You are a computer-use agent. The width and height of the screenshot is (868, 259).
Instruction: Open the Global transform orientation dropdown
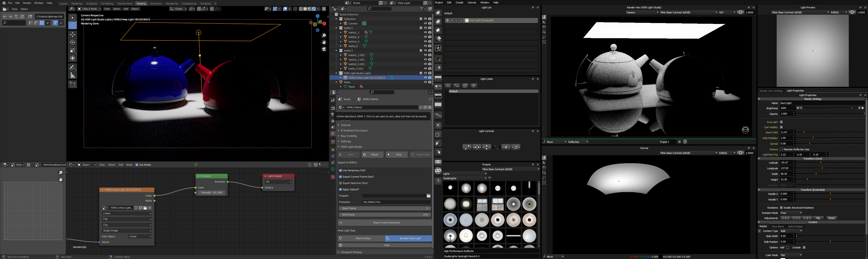(x=178, y=9)
